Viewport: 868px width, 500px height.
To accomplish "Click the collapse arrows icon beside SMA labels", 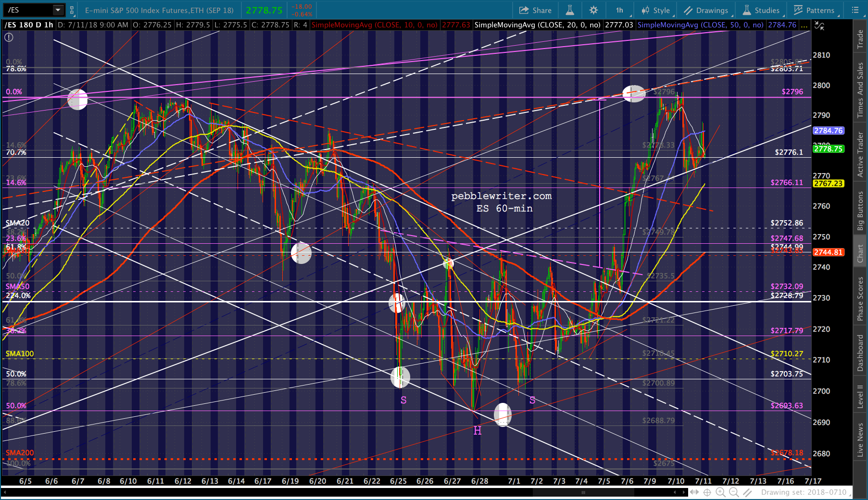I will pos(819,25).
